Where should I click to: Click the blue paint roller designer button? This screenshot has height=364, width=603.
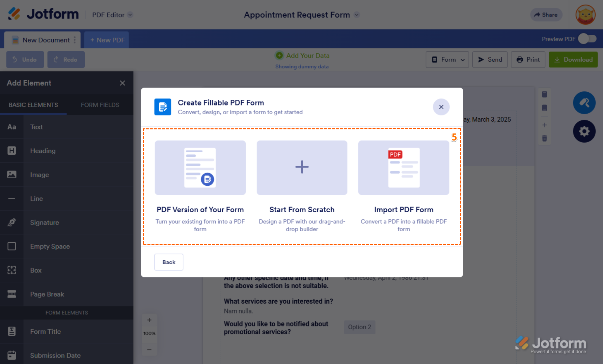click(x=584, y=103)
